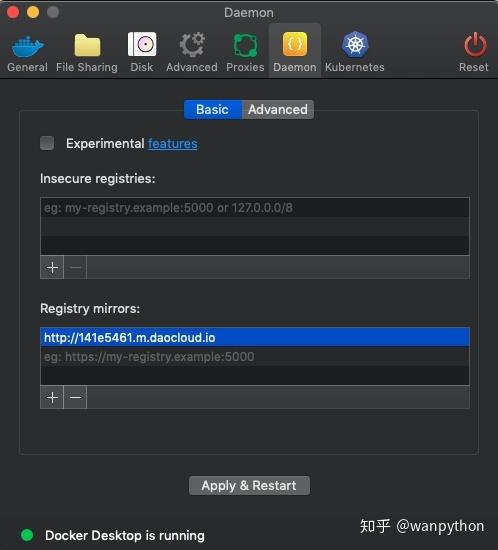Open the Kubernetes helm icon

pyautogui.click(x=355, y=45)
